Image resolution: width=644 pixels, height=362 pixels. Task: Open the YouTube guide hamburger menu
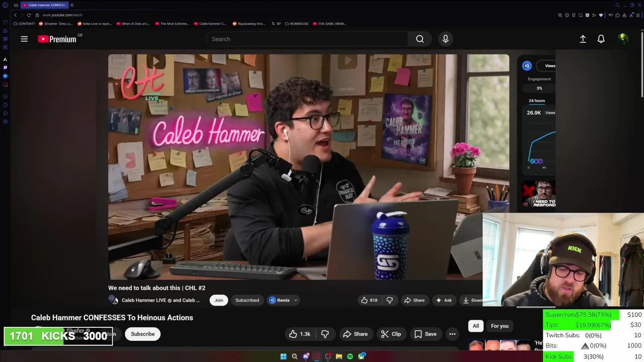click(x=24, y=39)
